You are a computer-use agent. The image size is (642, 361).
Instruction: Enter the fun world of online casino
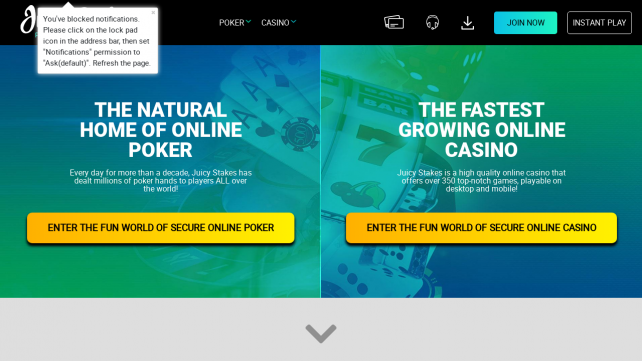tap(481, 228)
